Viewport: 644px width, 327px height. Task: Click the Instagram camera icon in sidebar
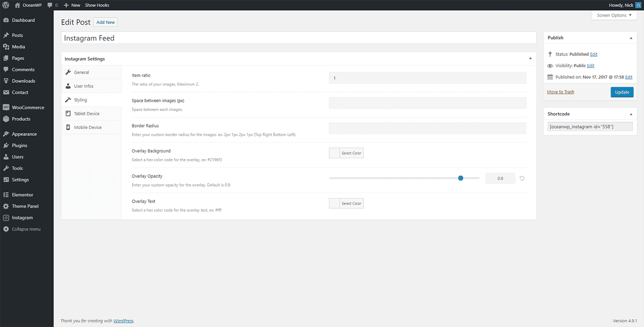click(x=6, y=218)
